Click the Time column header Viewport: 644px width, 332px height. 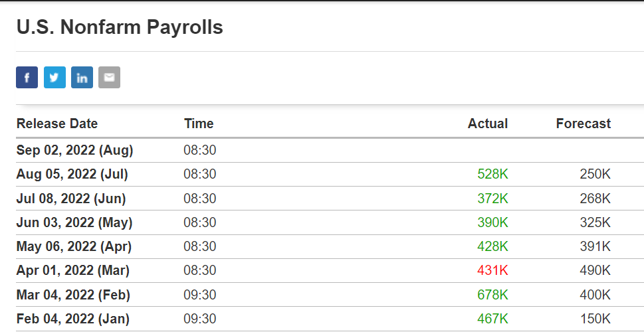click(199, 124)
